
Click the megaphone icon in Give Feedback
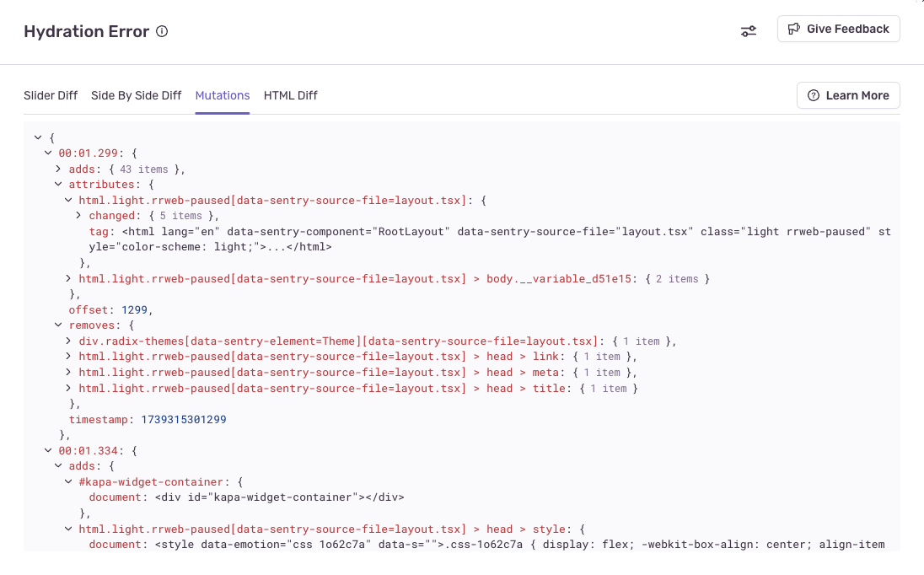pyautogui.click(x=793, y=29)
